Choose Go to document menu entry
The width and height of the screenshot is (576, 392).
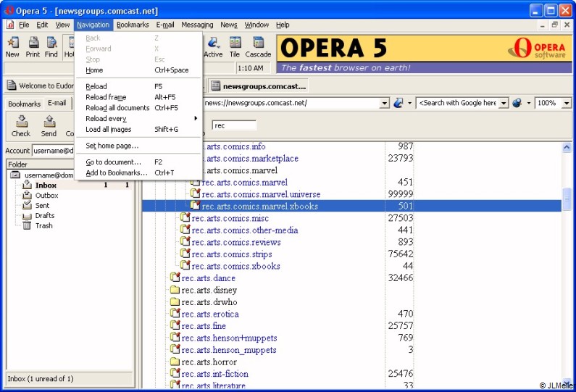point(138,162)
